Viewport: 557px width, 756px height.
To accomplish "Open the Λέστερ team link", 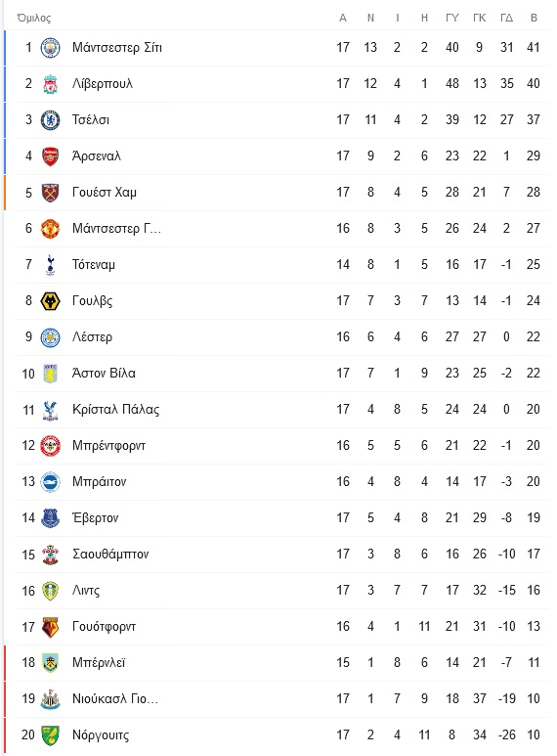I will point(92,337).
